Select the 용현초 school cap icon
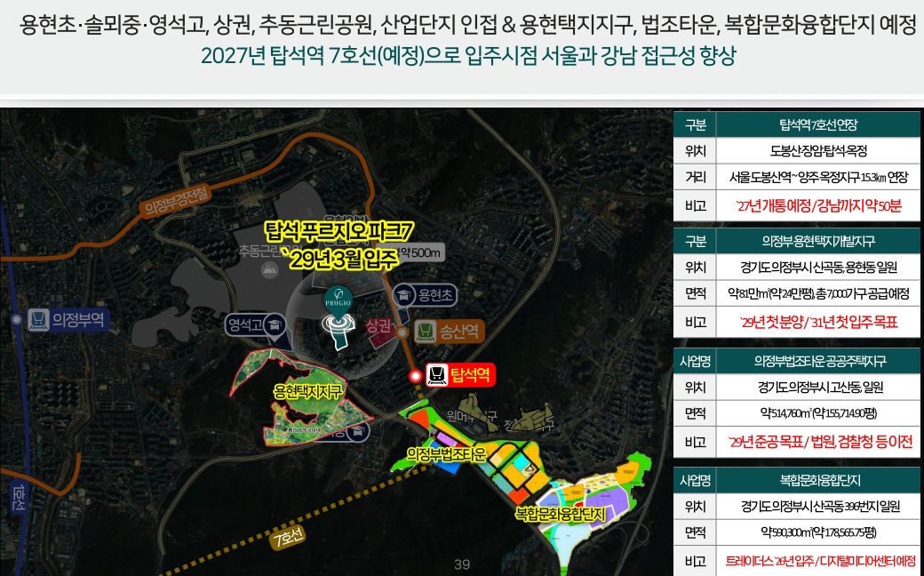The height and width of the screenshot is (576, 924). pos(404,294)
